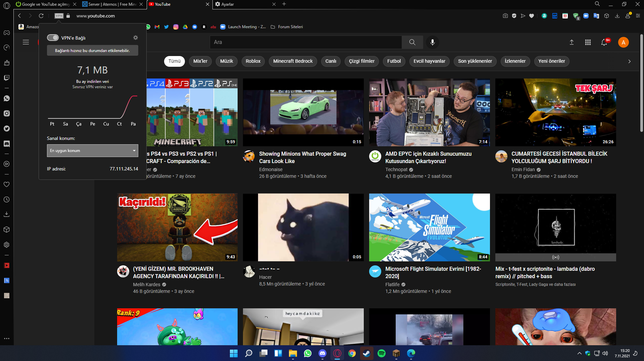Expand the virtual location dropdown

click(93, 151)
